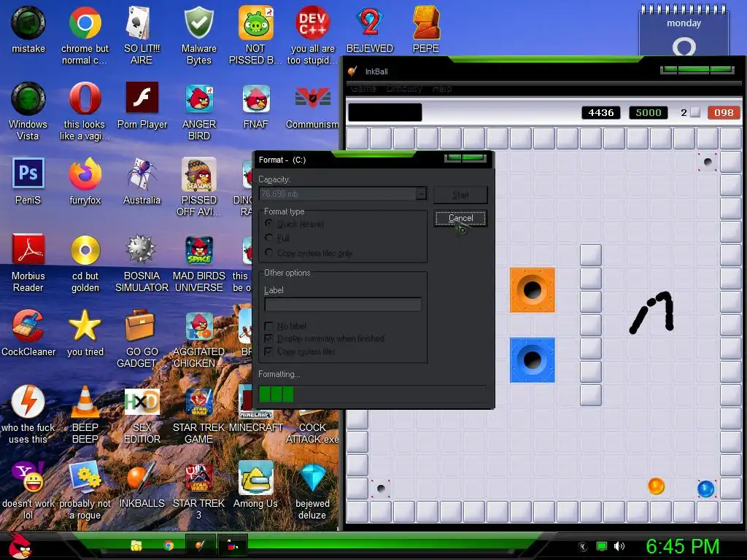Open the Chrome icon in the taskbar
The image size is (747, 560).
click(169, 545)
